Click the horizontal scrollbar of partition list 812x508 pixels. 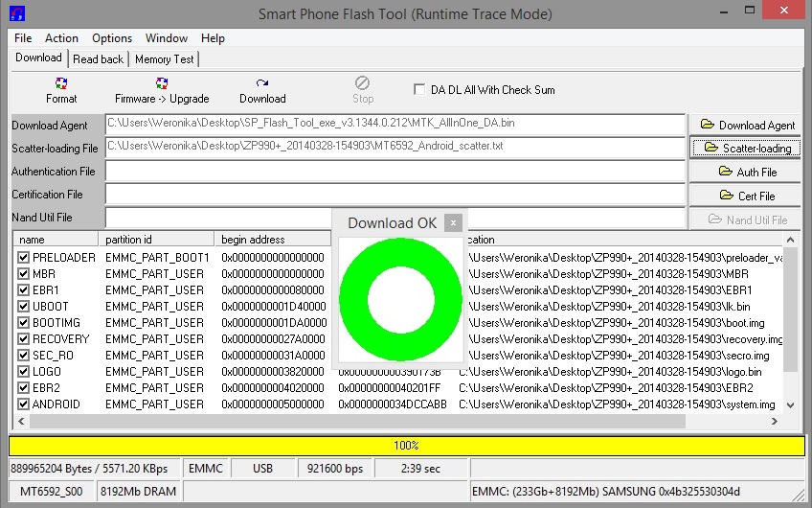pyautogui.click(x=383, y=422)
